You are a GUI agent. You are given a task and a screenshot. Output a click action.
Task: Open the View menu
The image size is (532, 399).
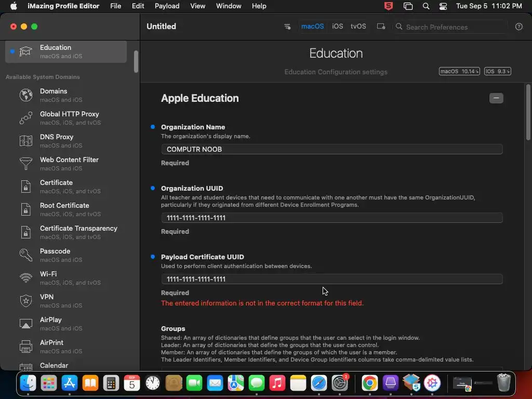click(x=197, y=6)
